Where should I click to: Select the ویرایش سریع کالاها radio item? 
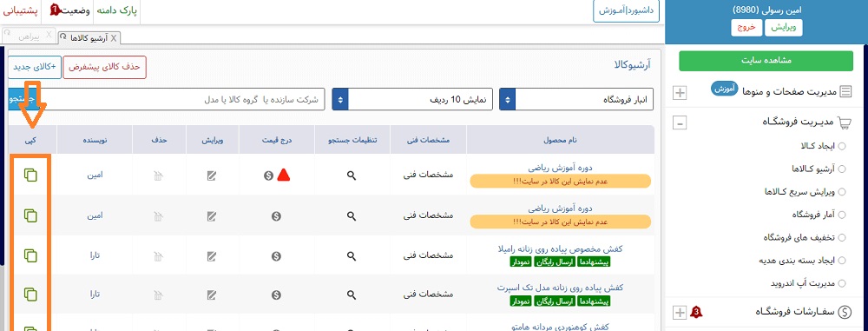tap(842, 192)
